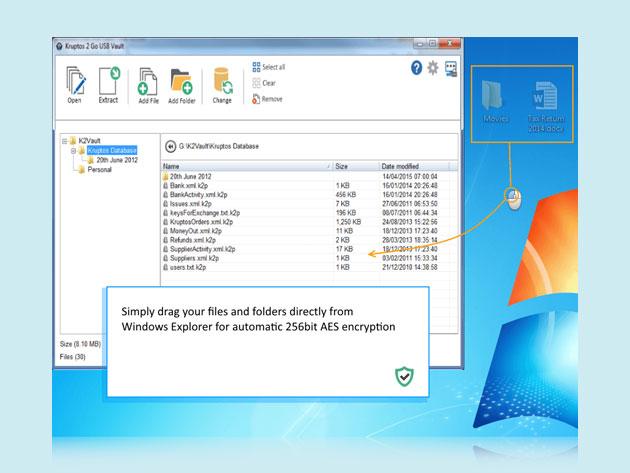630x473 pixels.
Task: Collapse the Kruptos Database tree node
Action: pos(73,150)
